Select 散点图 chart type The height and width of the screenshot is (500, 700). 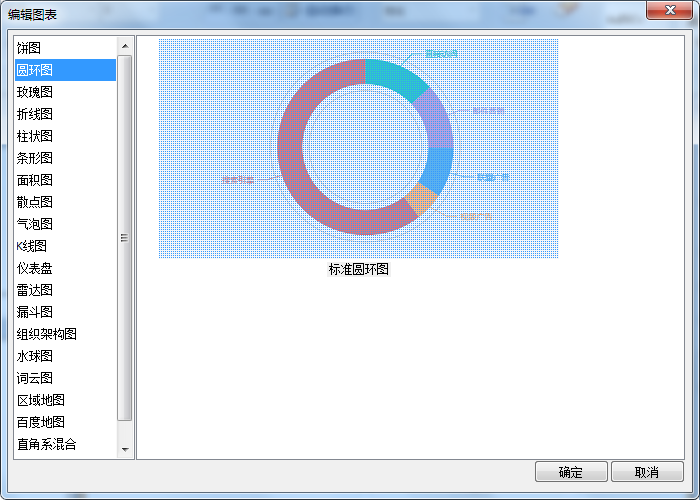point(35,202)
